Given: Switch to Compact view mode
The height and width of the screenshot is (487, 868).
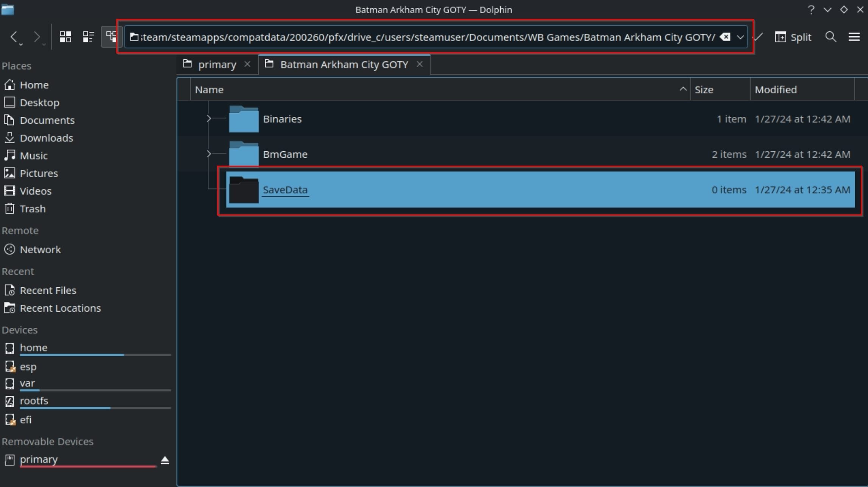Looking at the screenshot, I should tap(88, 37).
